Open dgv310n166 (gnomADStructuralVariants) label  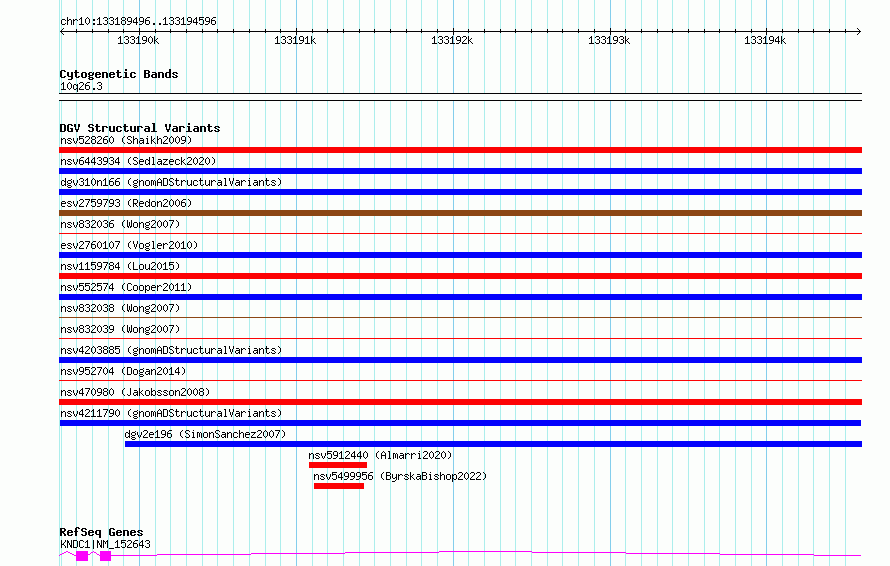pyautogui.click(x=171, y=182)
